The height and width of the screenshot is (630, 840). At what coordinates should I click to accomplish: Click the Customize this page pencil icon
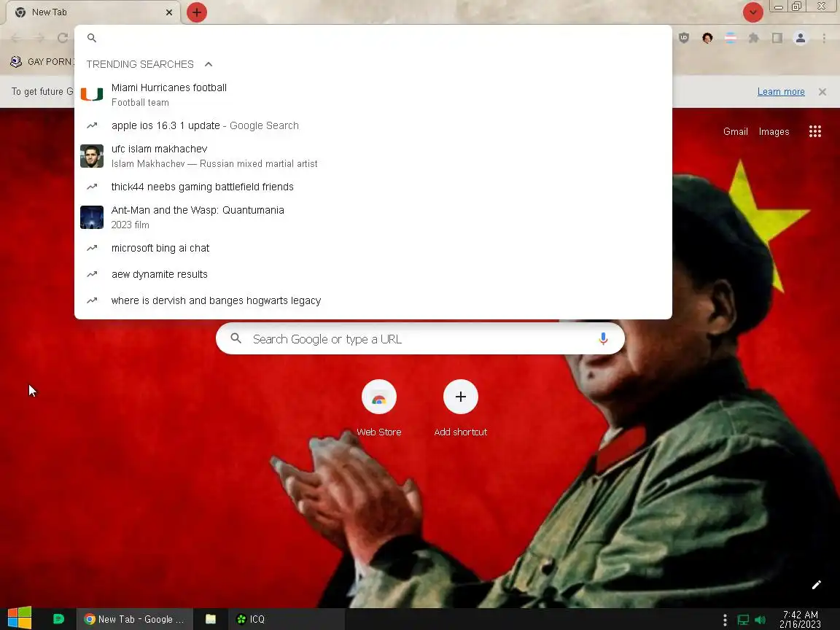point(816,585)
